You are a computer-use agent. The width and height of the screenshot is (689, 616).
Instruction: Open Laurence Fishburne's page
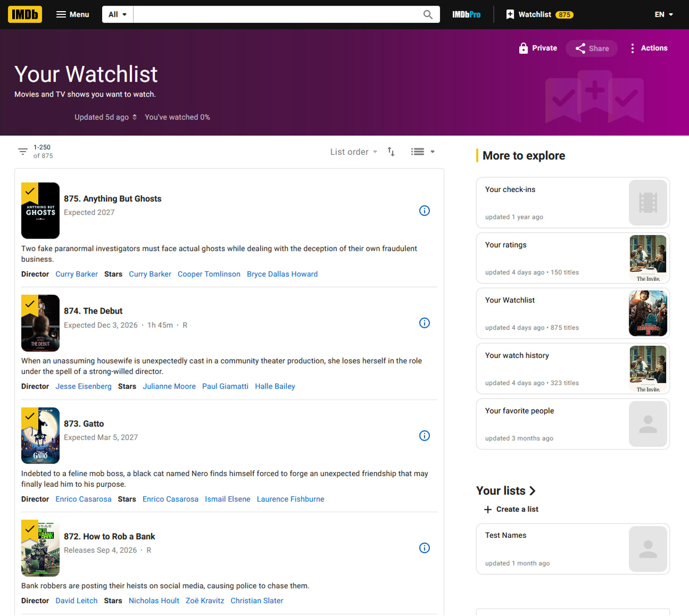pos(291,499)
